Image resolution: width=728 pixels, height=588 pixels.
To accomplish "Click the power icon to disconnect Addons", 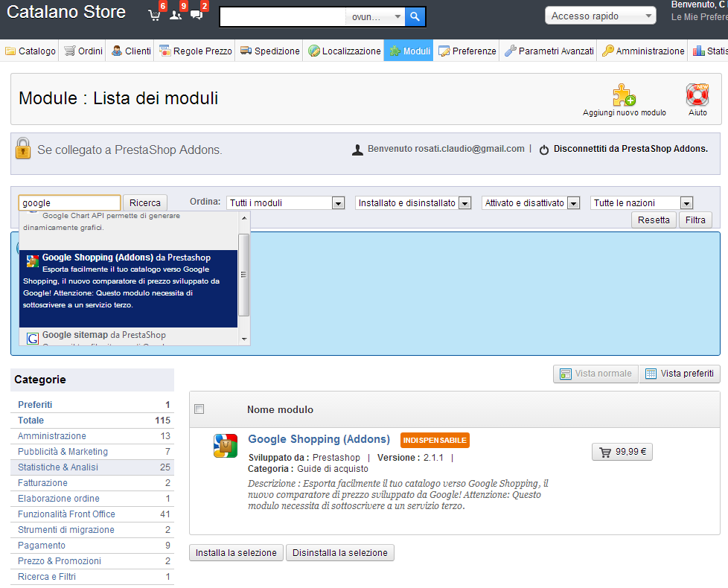I will (544, 150).
